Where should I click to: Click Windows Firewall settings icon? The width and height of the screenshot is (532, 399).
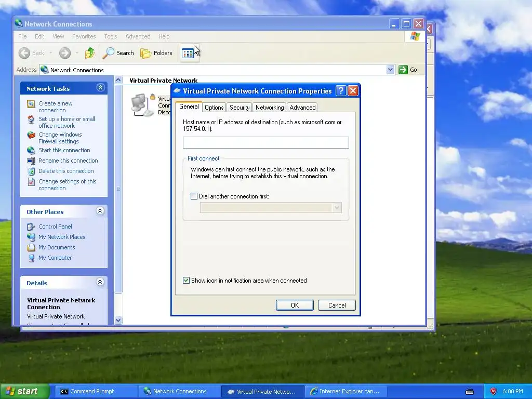click(x=31, y=135)
